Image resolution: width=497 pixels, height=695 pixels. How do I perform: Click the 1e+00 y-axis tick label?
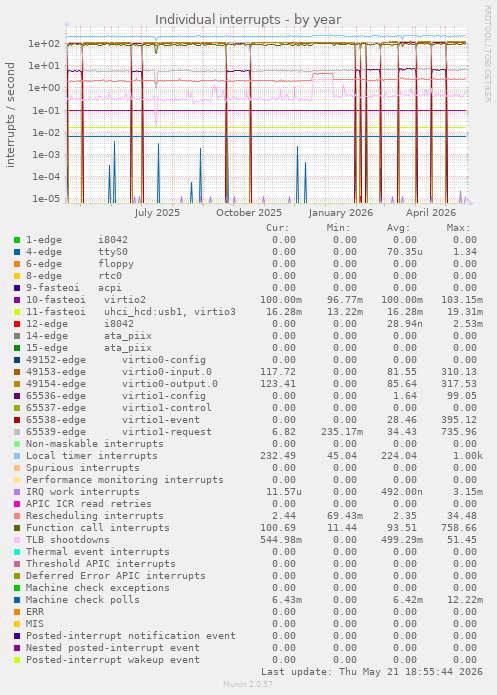point(44,88)
